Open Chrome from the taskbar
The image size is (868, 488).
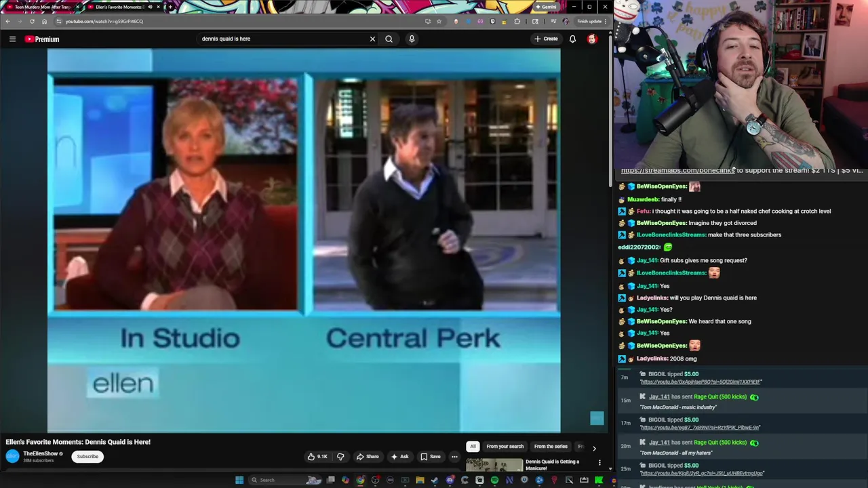pyautogui.click(x=360, y=480)
